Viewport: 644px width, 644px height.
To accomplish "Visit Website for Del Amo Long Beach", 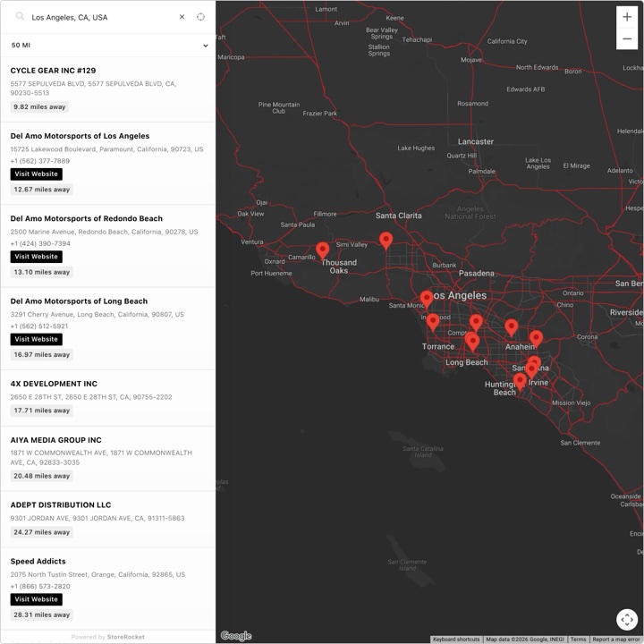I will click(x=36, y=339).
